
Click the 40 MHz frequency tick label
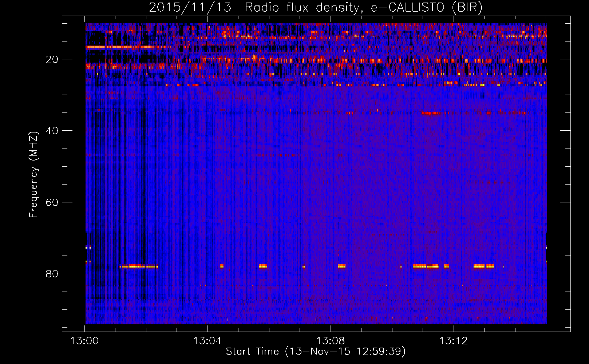point(52,131)
